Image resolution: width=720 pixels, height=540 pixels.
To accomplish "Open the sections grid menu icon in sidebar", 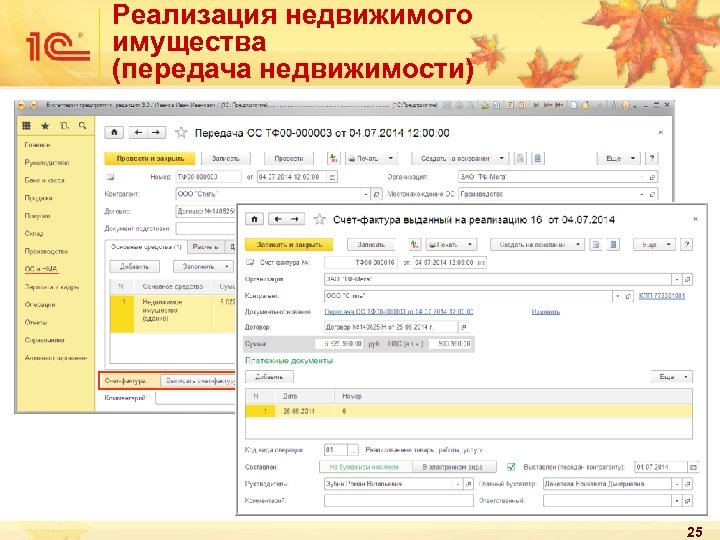I will click(x=26, y=125).
